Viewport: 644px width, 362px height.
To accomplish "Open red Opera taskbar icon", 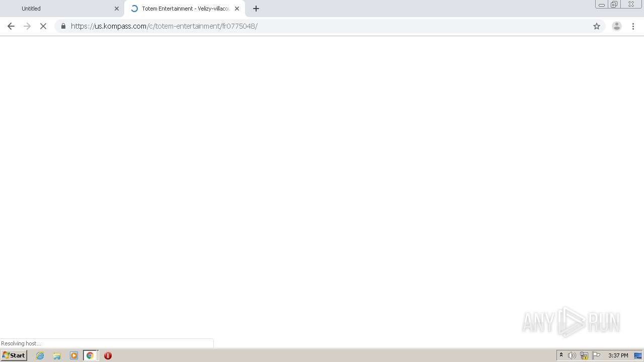I will pyautogui.click(x=108, y=355).
